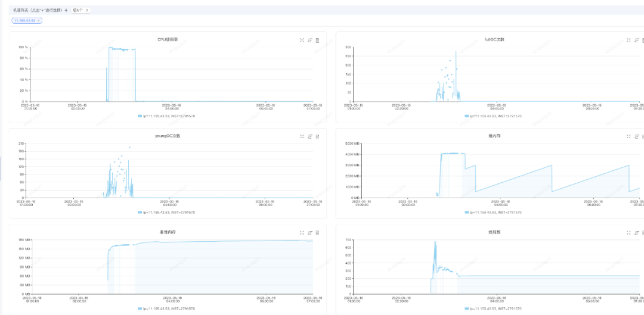Click the 180 MB axis label on the 非堆内存 chart
644x315 pixels.
coord(23,240)
